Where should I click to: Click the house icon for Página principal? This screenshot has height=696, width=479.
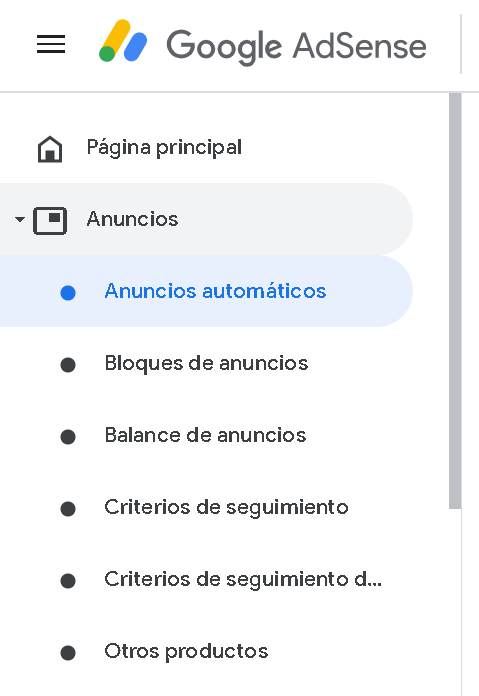[50, 149]
